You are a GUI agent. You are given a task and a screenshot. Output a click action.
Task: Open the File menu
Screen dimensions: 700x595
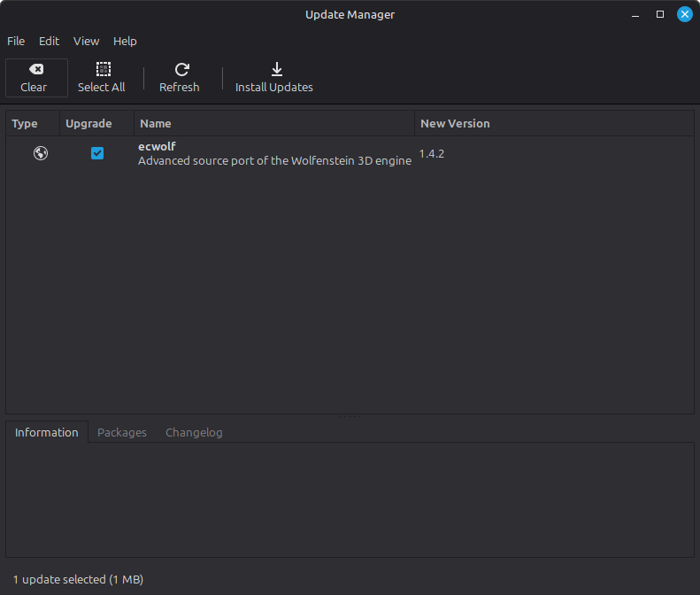pyautogui.click(x=16, y=41)
